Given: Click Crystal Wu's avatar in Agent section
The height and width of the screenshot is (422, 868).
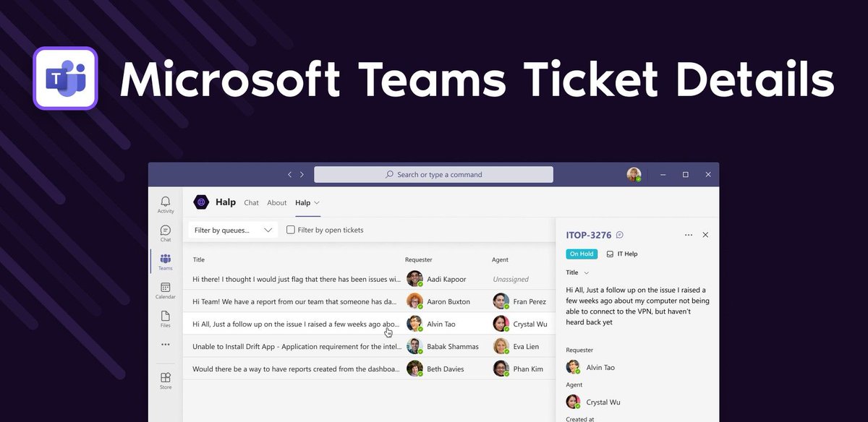Looking at the screenshot, I should click(573, 402).
